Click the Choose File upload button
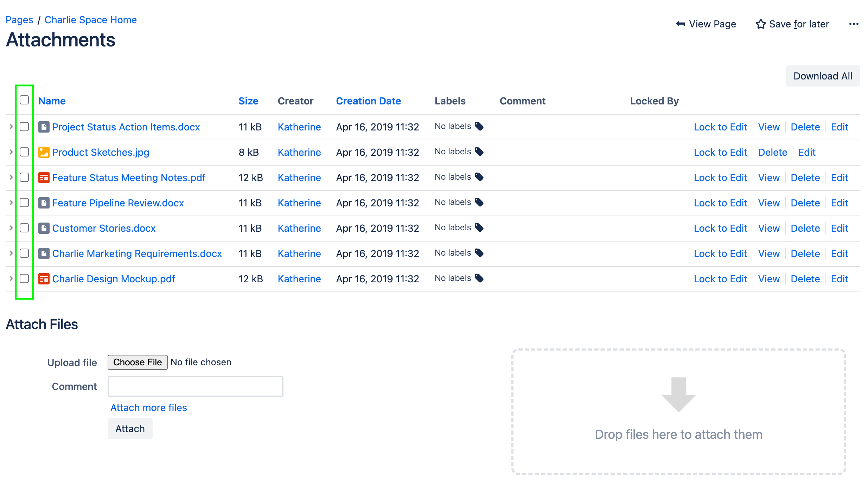The image size is (868, 481). tap(137, 362)
